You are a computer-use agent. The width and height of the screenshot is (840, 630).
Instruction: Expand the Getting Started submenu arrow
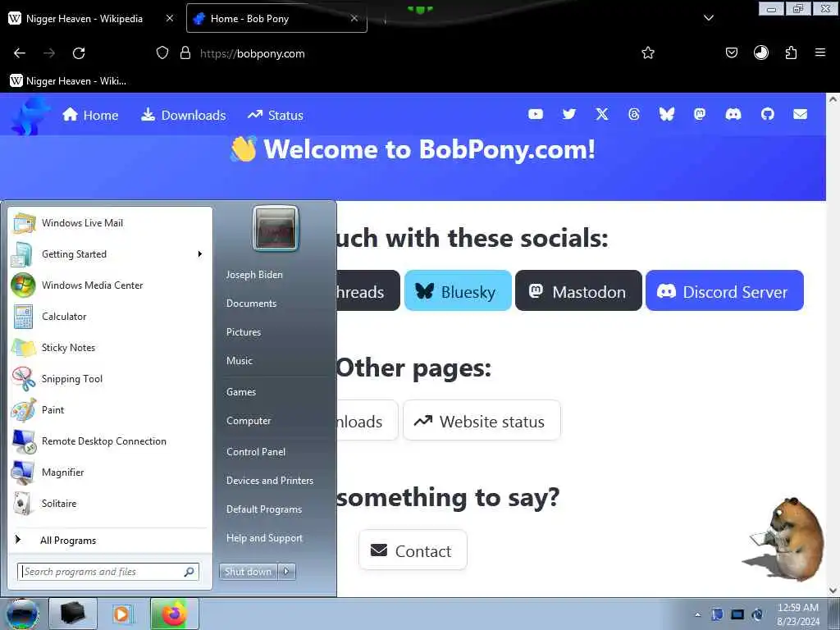[x=200, y=254]
